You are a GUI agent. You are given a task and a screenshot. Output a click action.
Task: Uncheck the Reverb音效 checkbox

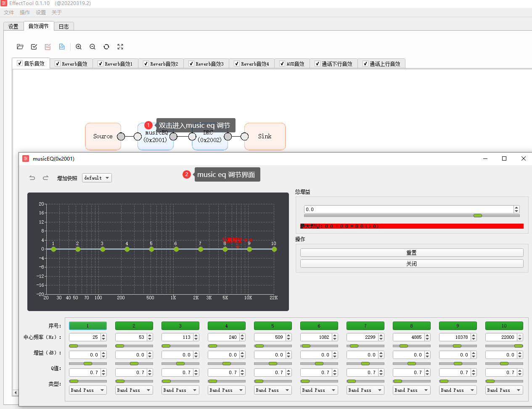coord(58,64)
